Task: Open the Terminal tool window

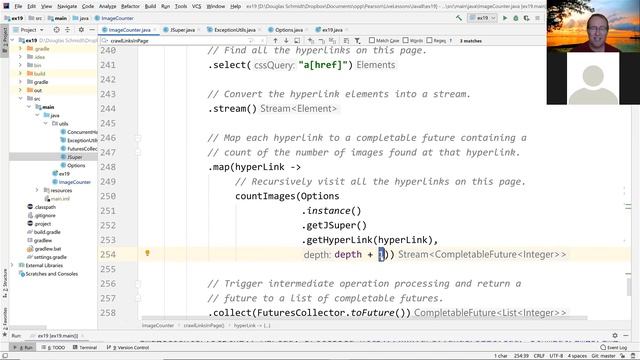Action: [x=85, y=347]
